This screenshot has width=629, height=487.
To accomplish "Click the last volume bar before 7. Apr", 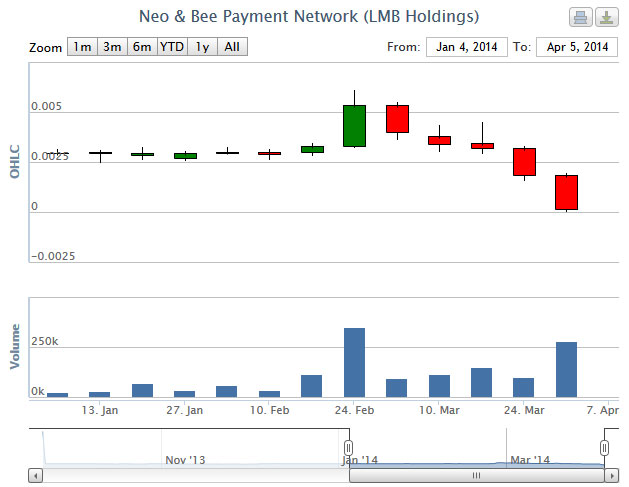I will coord(566,369).
